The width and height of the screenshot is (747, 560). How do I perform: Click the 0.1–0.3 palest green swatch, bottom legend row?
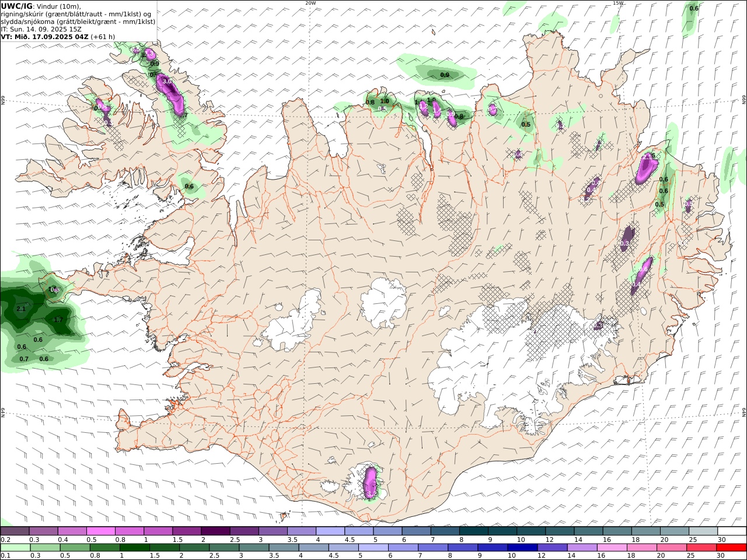15,548
